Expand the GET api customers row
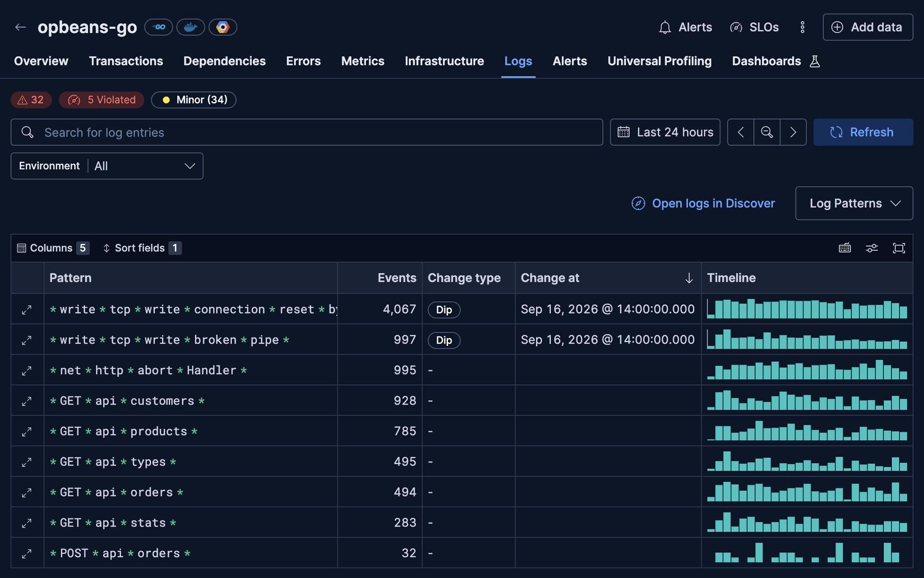 [x=27, y=401]
